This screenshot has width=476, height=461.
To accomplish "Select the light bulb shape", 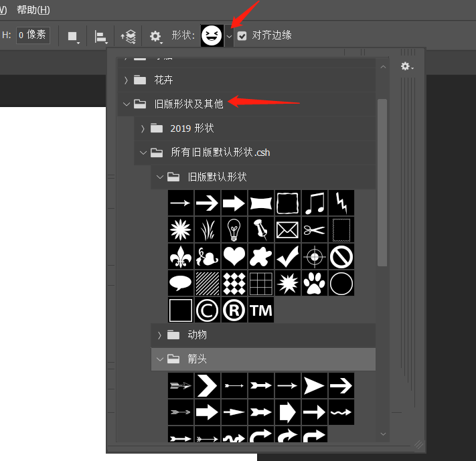I will coord(234,229).
